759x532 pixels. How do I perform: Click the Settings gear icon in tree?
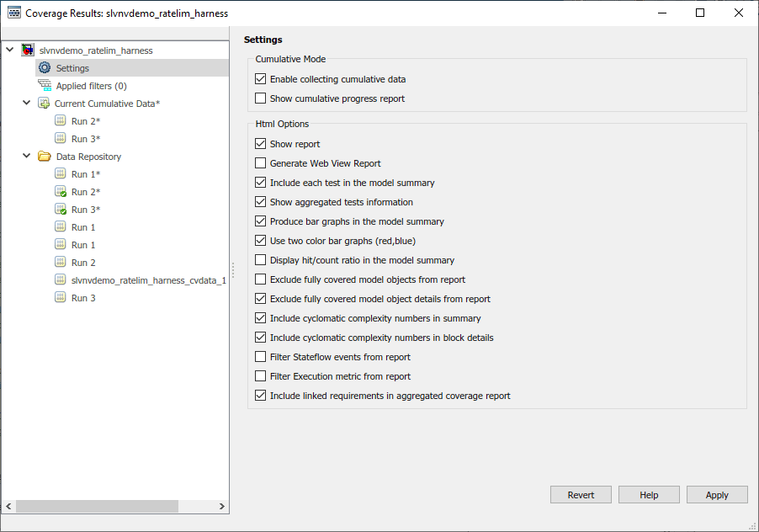[45, 68]
